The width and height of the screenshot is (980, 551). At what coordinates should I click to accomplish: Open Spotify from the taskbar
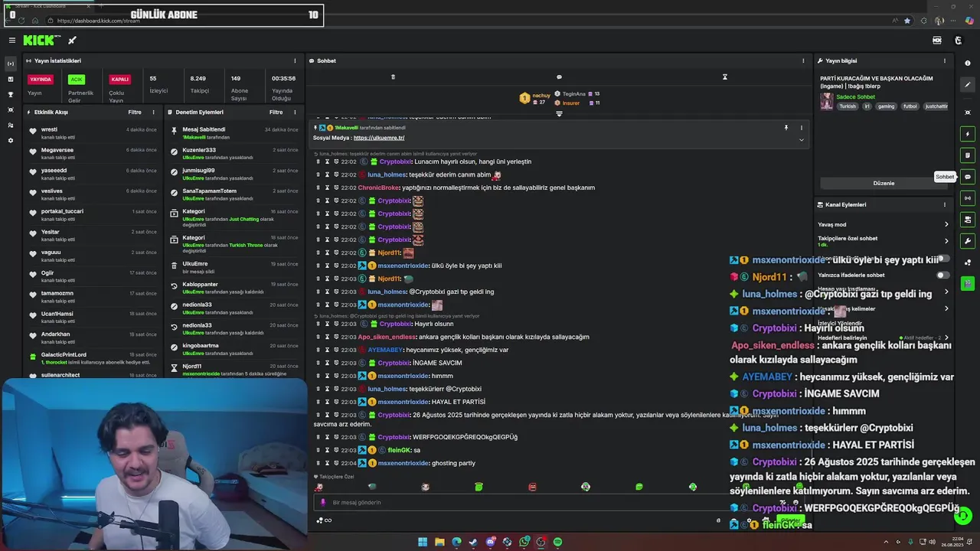[x=557, y=542]
